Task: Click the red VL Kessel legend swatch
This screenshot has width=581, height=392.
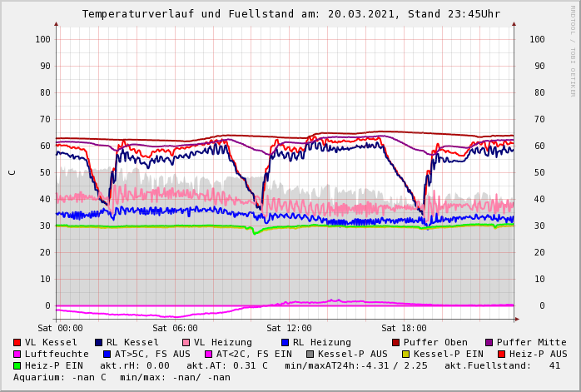Action: pyautogui.click(x=17, y=342)
